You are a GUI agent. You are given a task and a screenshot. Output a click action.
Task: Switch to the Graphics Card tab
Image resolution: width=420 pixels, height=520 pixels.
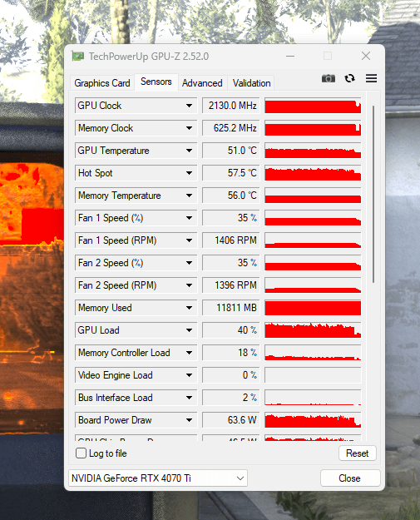pyautogui.click(x=102, y=83)
